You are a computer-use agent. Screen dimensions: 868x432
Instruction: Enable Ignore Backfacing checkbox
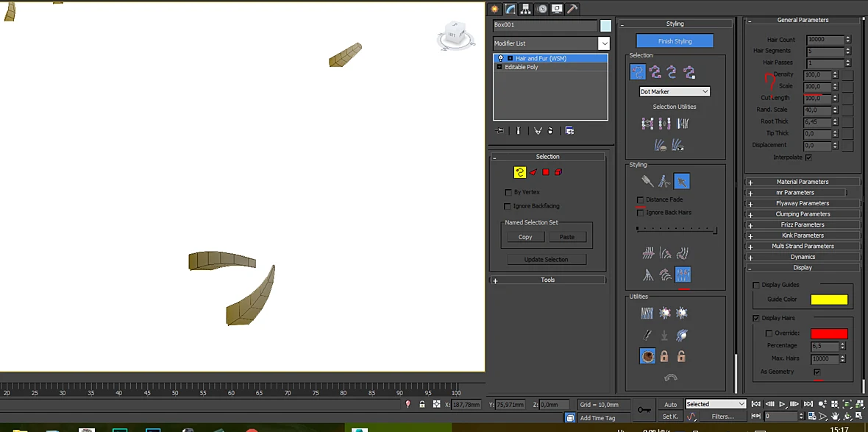pyautogui.click(x=508, y=206)
